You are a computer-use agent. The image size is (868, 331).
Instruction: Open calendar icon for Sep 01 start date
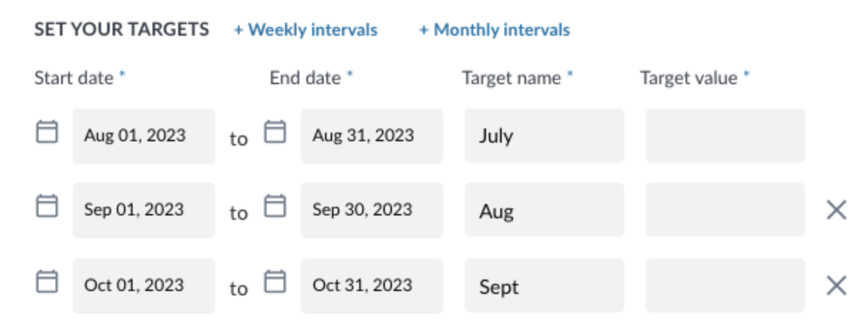[x=47, y=206]
